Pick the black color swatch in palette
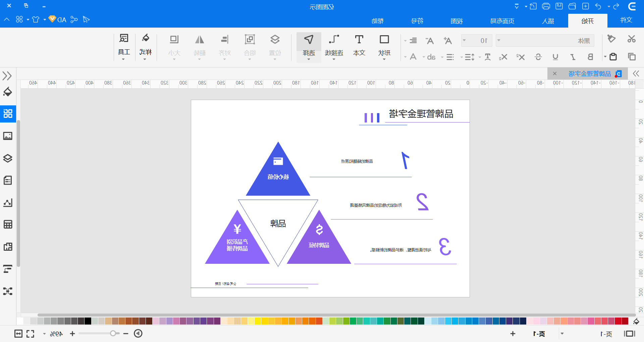 pos(88,321)
